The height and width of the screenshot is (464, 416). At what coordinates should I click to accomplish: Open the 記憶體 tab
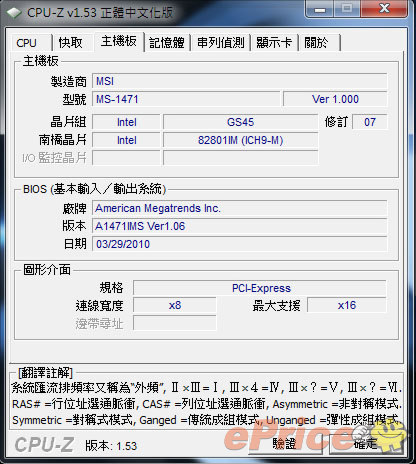point(167,43)
